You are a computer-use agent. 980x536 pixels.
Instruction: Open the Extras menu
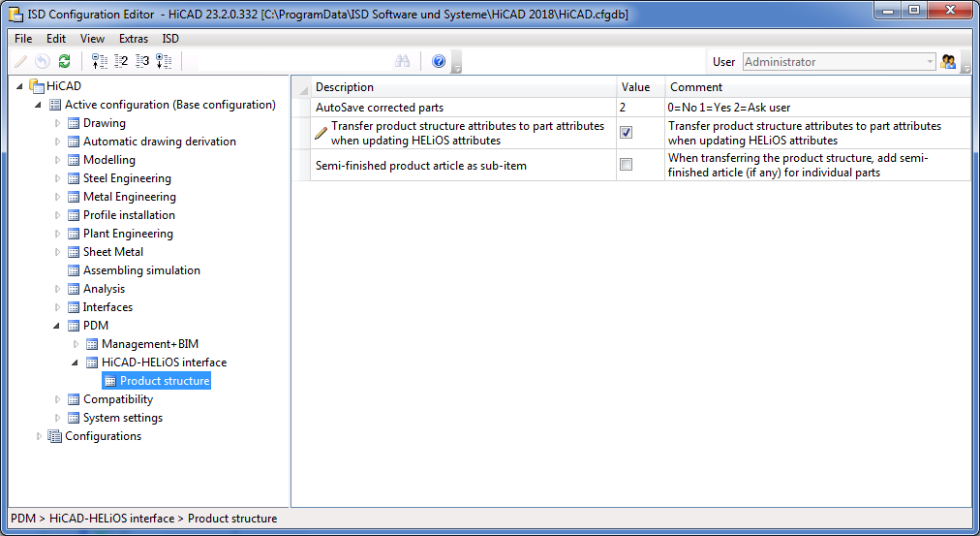[x=133, y=39]
